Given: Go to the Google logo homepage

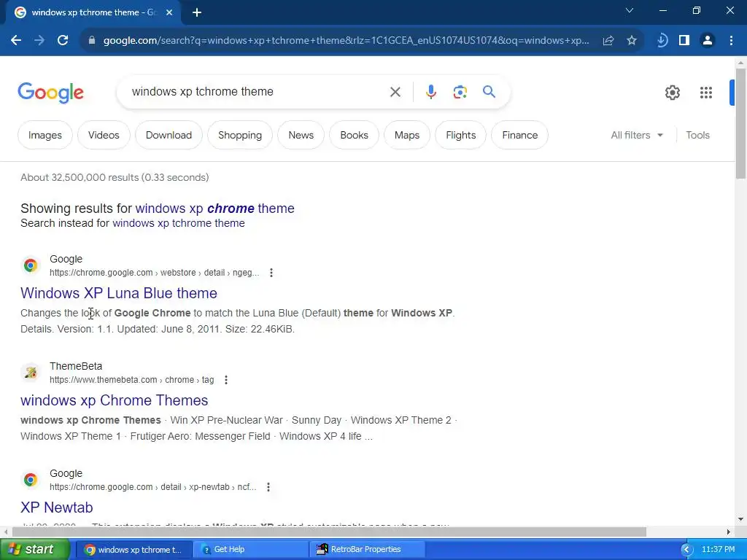Looking at the screenshot, I should pos(50,93).
